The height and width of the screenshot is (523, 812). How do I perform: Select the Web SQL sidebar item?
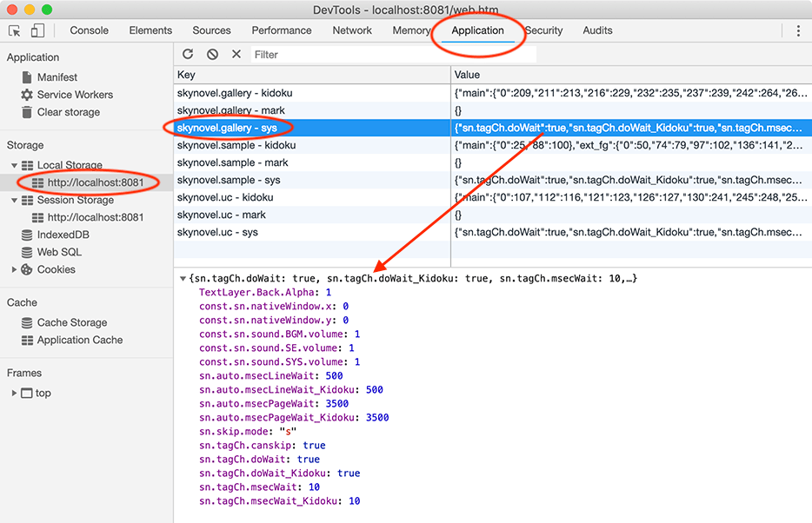pos(59,253)
